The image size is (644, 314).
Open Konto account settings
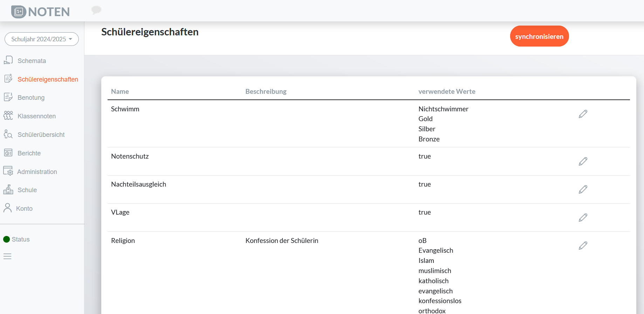24,209
